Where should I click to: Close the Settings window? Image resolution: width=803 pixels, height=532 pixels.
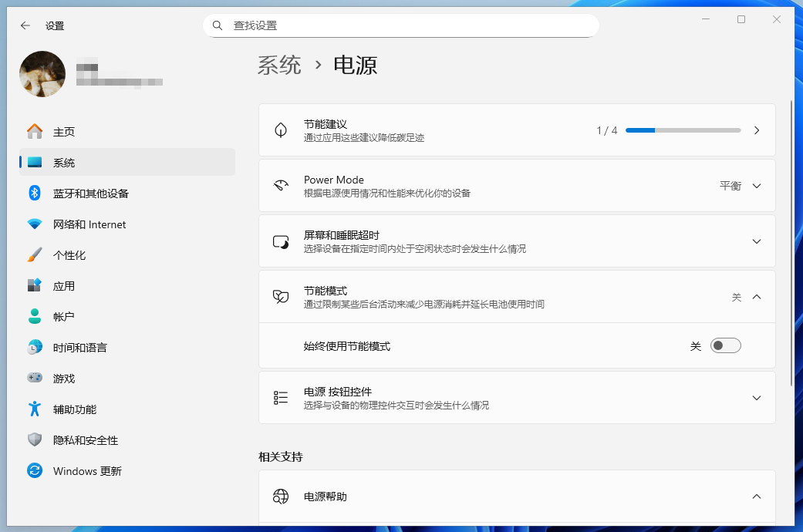(x=776, y=19)
